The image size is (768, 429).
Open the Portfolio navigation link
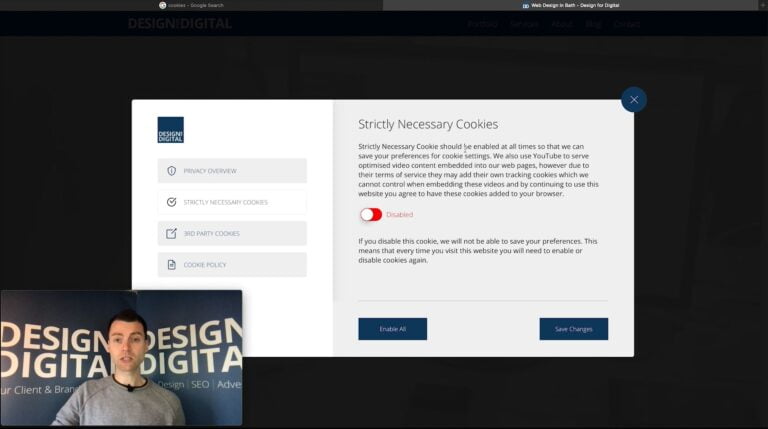point(482,24)
